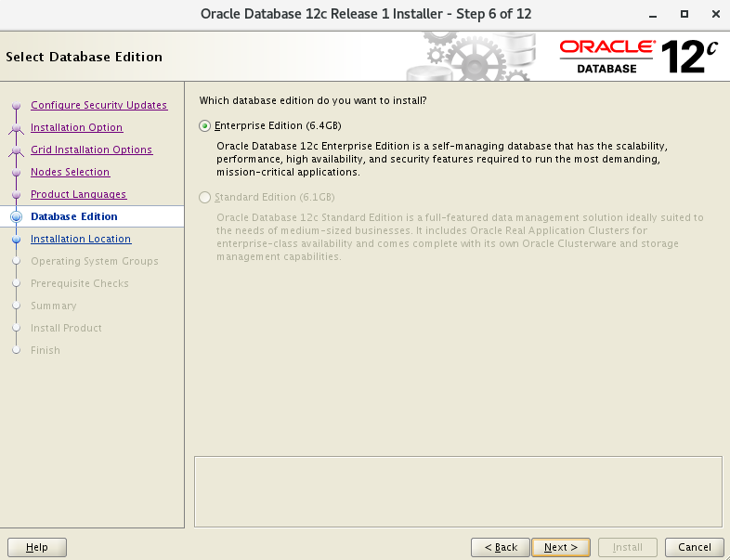
Task: Return to the Product Languages step
Action: point(78,195)
